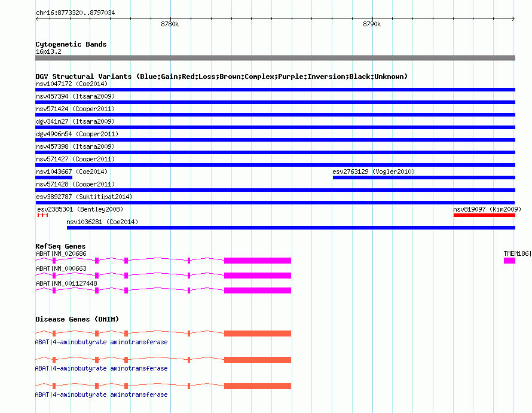Open nsv571428 (Cooper2011) variant label
This screenshot has height=413, width=532.
(75, 184)
